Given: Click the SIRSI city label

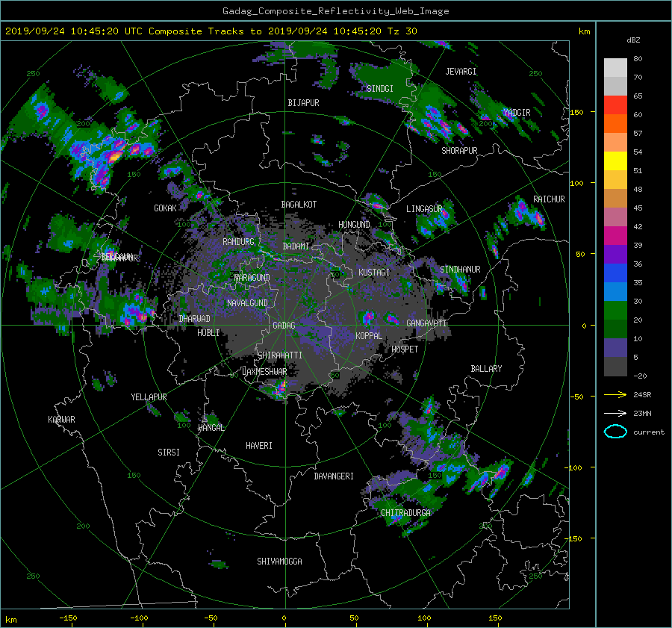Looking at the screenshot, I should pos(169,453).
